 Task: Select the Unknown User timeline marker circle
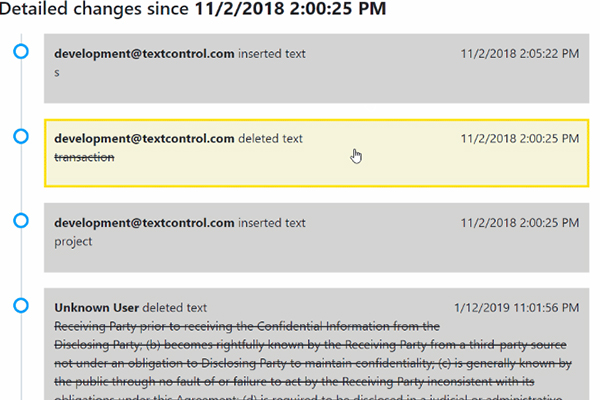(x=21, y=305)
